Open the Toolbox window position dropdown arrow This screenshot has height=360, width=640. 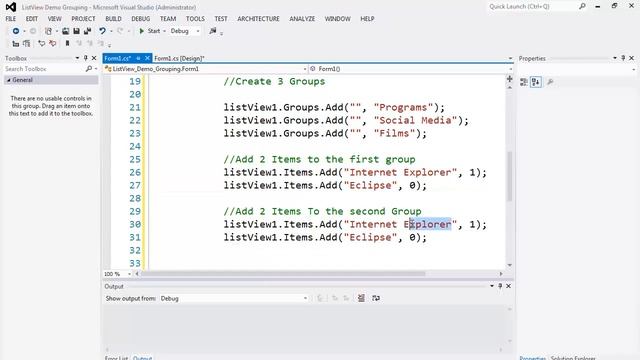[77, 58]
